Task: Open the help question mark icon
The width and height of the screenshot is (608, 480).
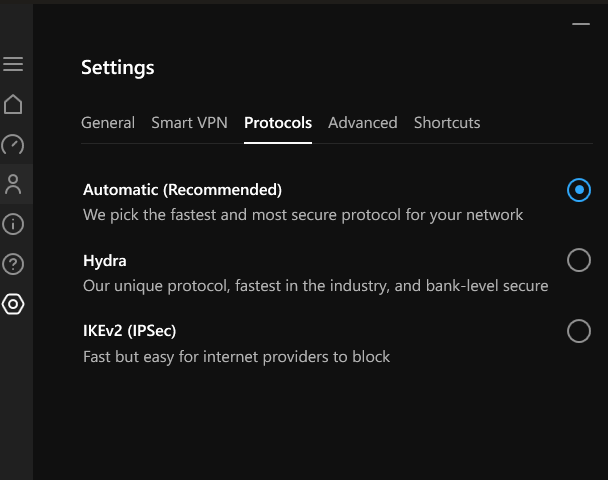Action: click(x=13, y=264)
